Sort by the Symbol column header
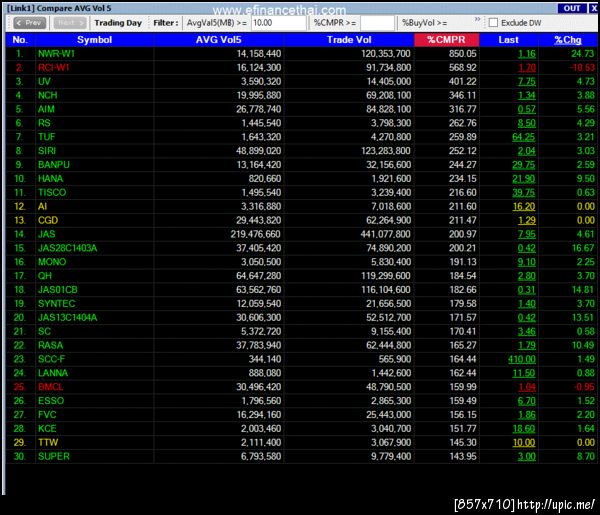 coord(95,40)
